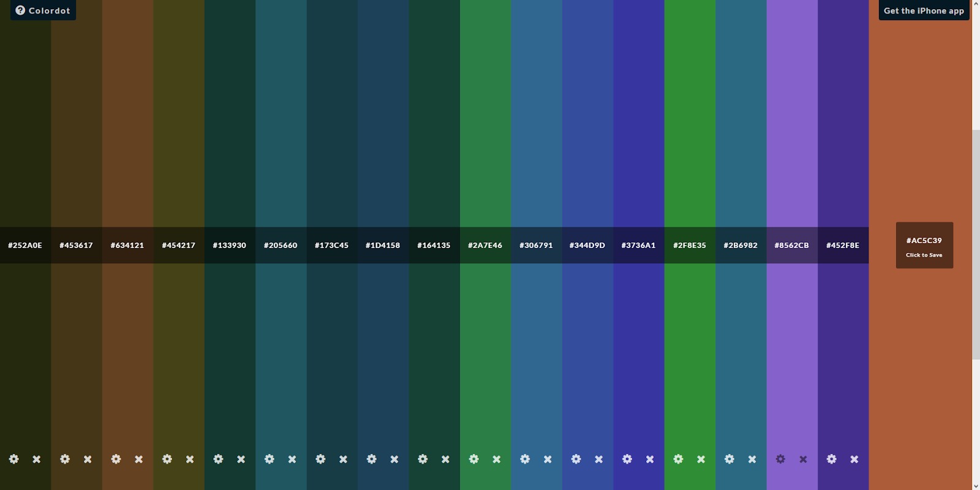Select the #205660 hex code label
This screenshot has height=490, width=980.
pos(281,245)
